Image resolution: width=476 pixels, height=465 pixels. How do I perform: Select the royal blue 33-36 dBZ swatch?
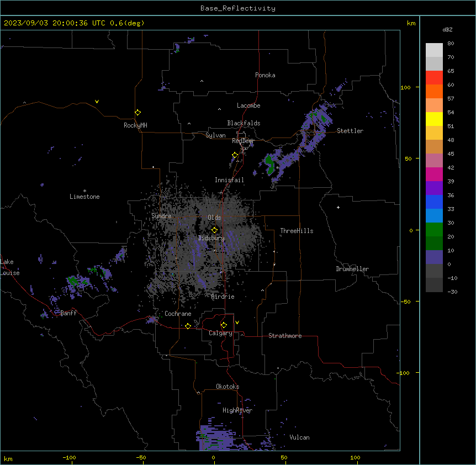434,202
